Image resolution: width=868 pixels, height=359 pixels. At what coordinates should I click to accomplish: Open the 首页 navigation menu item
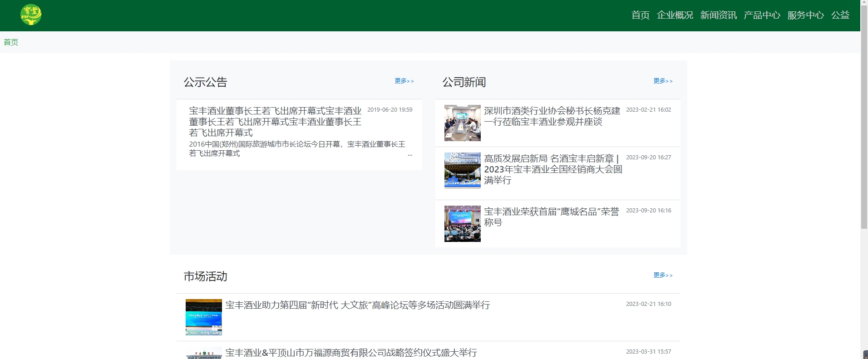coord(640,15)
